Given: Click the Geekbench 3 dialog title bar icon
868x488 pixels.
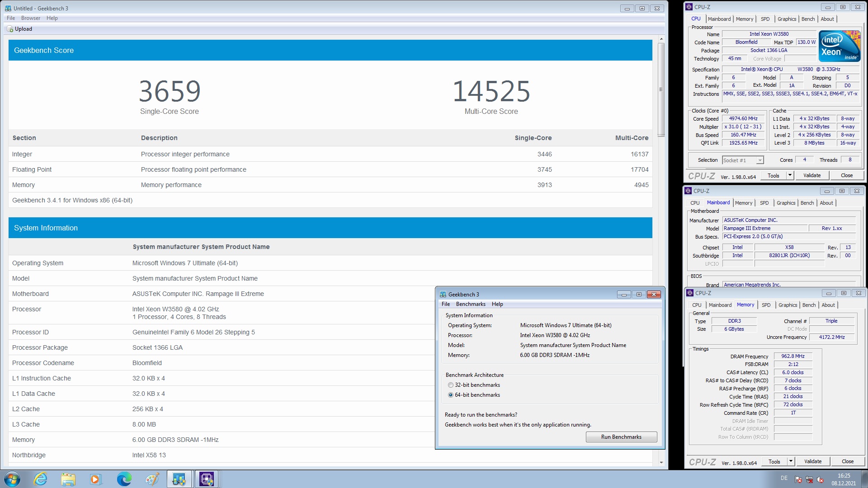Looking at the screenshot, I should point(443,294).
